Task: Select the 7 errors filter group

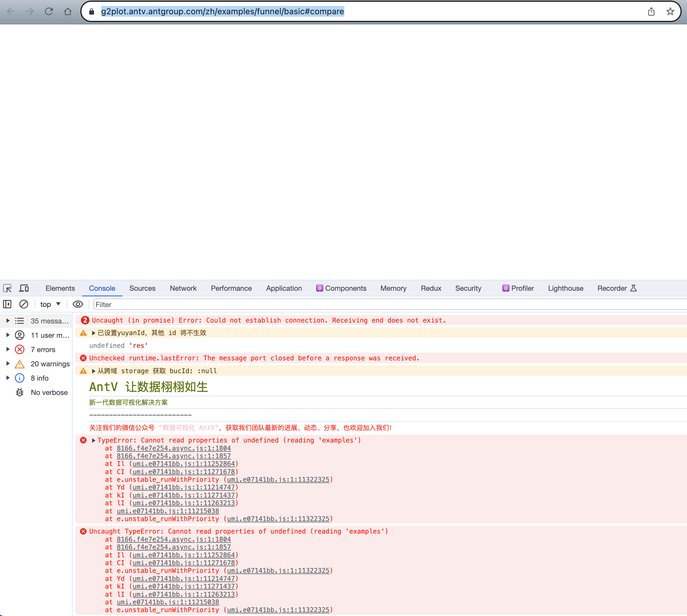Action: [x=43, y=349]
